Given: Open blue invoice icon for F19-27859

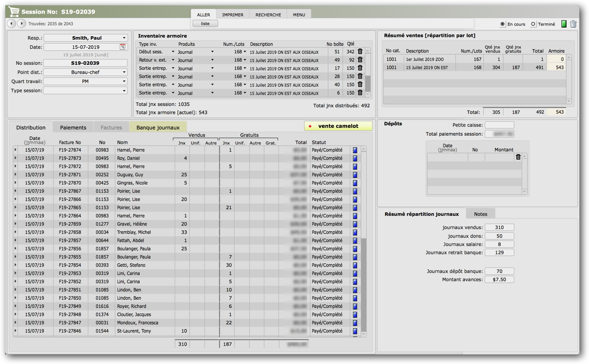Looking at the screenshot, I should pyautogui.click(x=355, y=224).
